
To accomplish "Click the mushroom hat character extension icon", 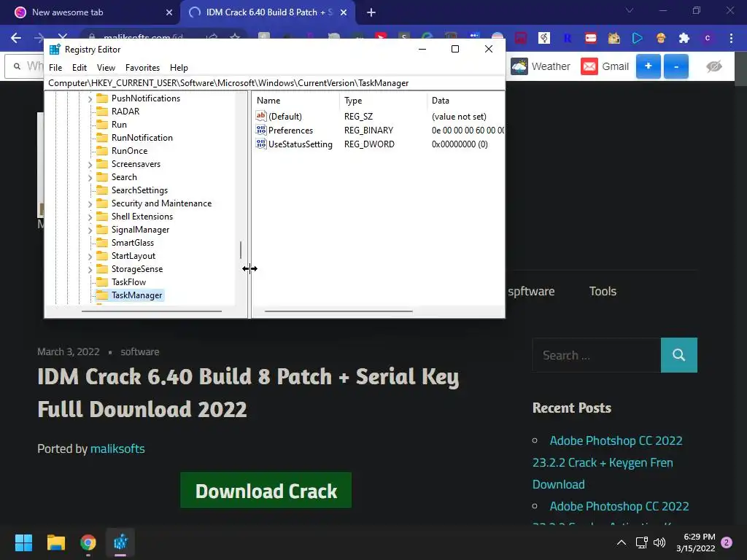I will pyautogui.click(x=660, y=38).
